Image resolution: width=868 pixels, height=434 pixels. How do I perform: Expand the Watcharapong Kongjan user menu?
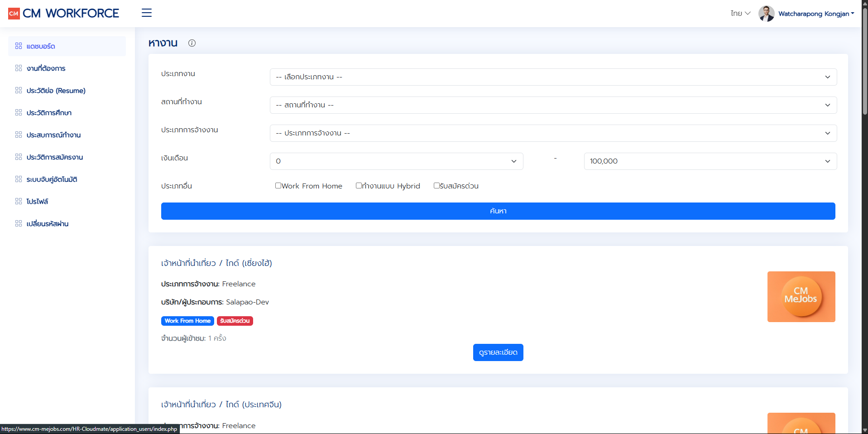816,14
